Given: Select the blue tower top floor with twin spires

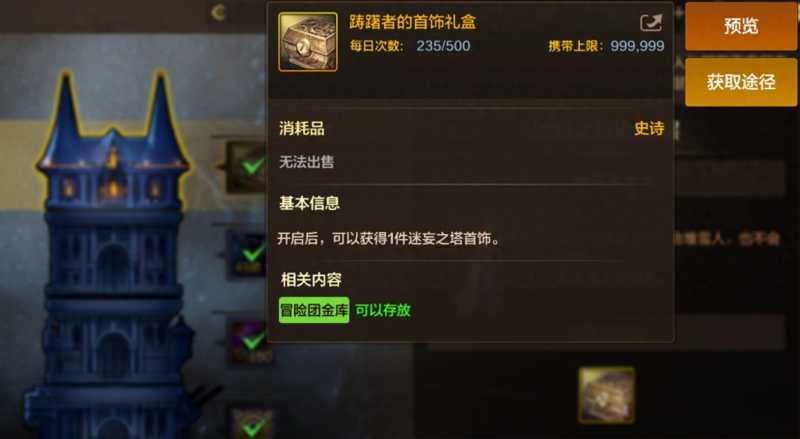Looking at the screenshot, I should click(113, 143).
